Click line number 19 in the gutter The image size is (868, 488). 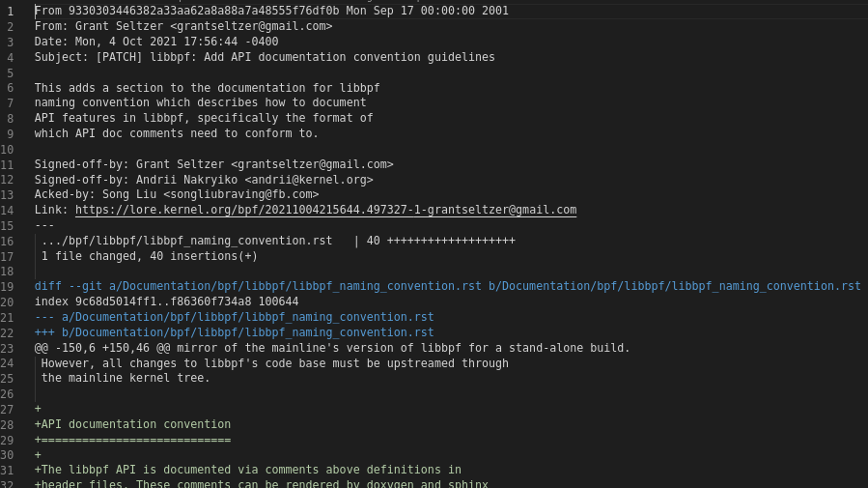[8, 286]
